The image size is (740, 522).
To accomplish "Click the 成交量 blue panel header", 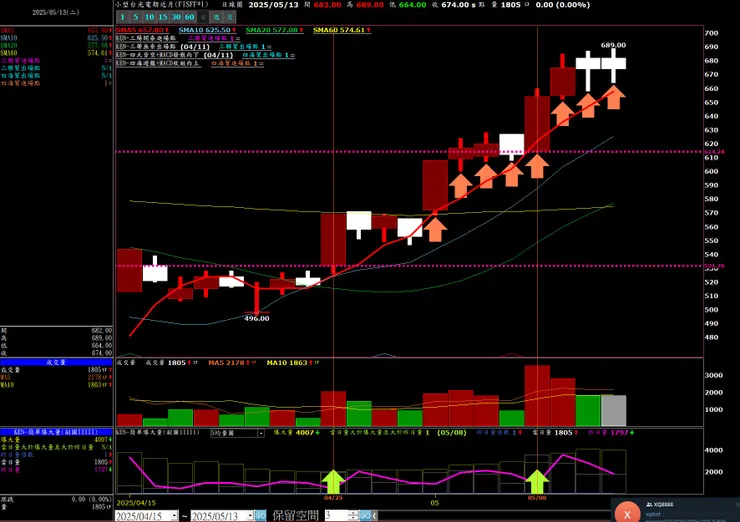I will point(56,362).
